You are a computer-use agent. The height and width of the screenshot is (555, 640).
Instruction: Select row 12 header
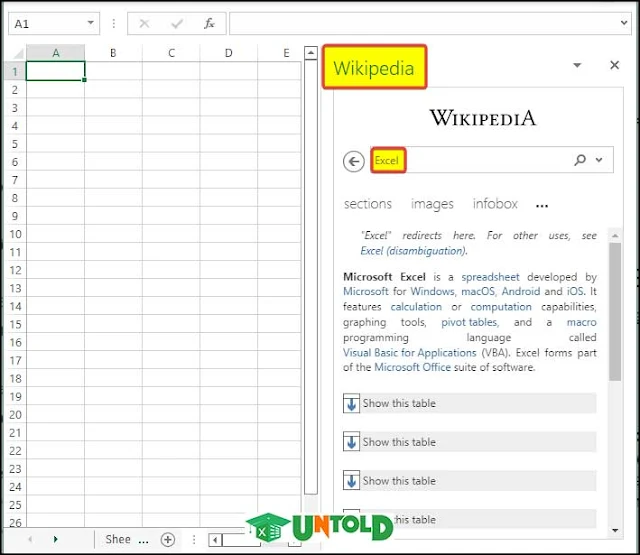pyautogui.click(x=15, y=270)
